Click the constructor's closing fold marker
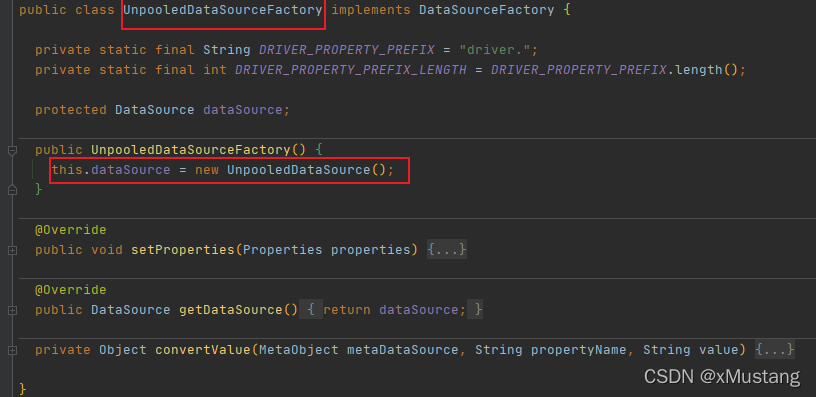This screenshot has width=816, height=397. pyautogui.click(x=12, y=190)
